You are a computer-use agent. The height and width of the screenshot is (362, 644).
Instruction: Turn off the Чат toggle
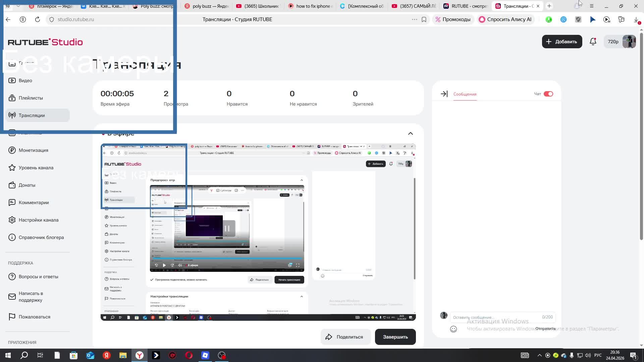[x=548, y=94]
